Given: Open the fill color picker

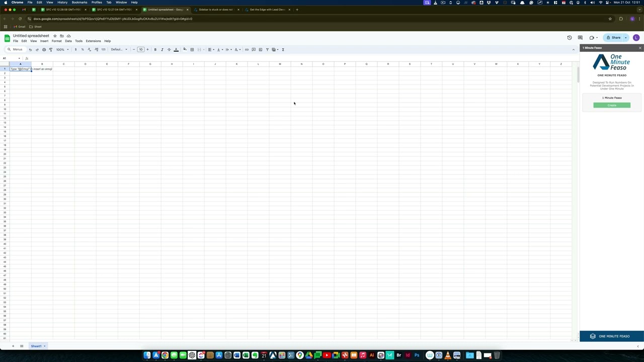Looking at the screenshot, I should (185, 49).
